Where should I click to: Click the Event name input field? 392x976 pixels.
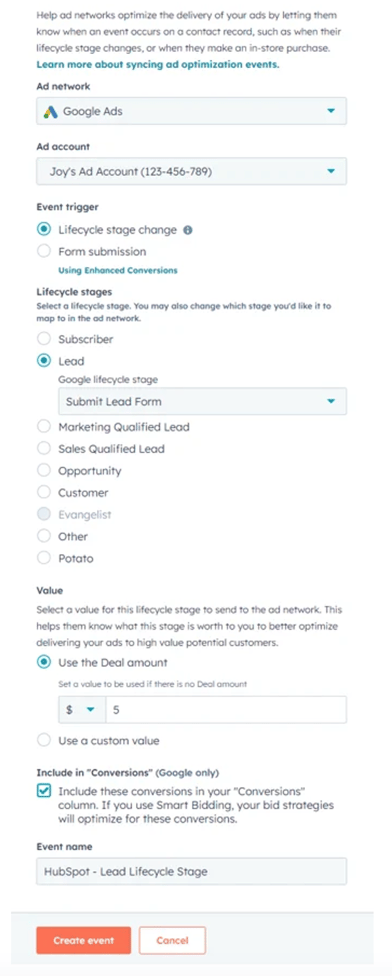point(192,871)
